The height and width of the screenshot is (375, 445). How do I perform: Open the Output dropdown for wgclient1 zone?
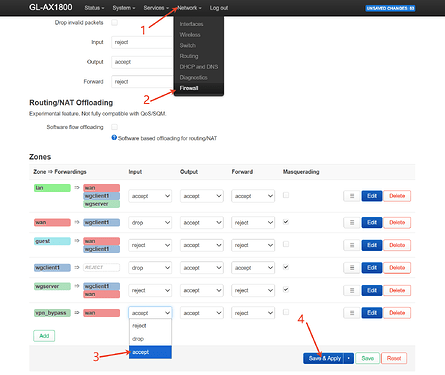coord(201,268)
